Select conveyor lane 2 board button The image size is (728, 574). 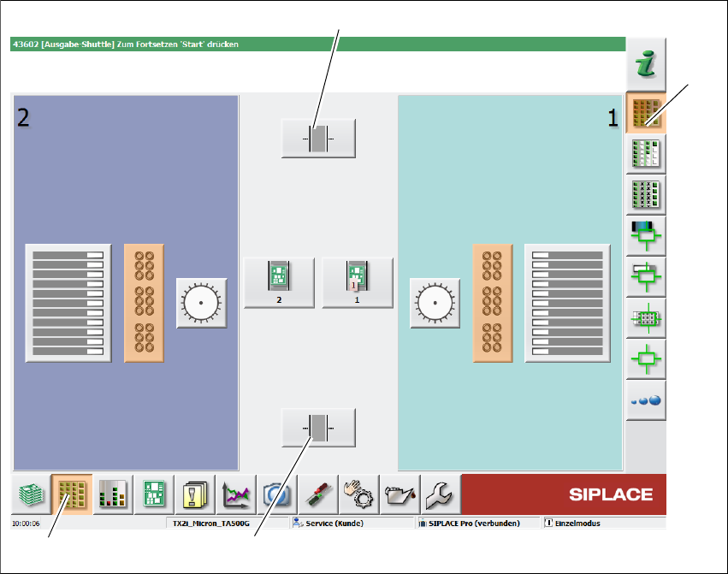[279, 283]
